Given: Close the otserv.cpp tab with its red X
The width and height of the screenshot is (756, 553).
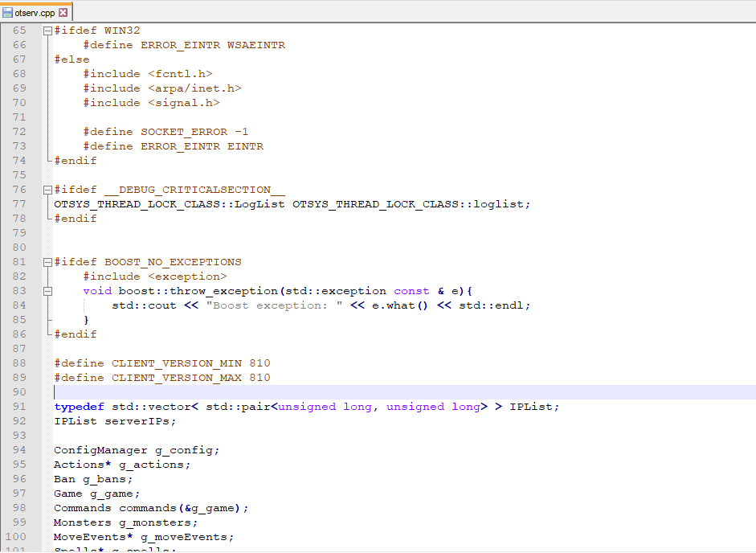Looking at the screenshot, I should point(63,13).
